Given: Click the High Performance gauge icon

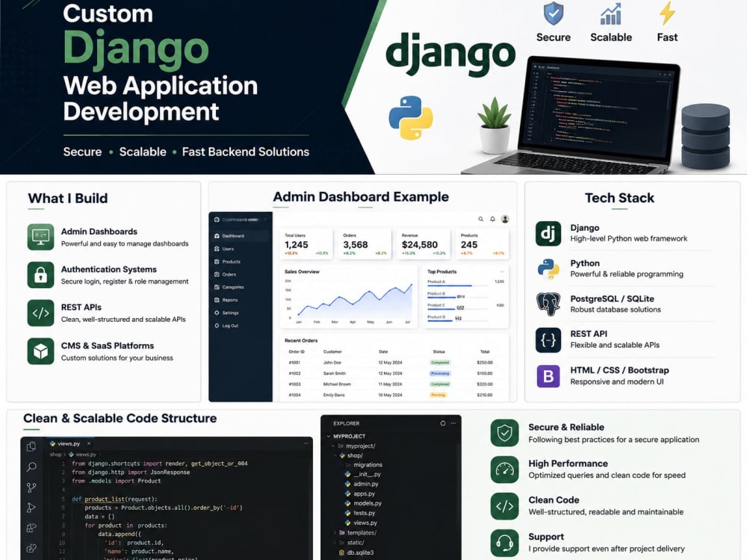Looking at the screenshot, I should (x=504, y=470).
